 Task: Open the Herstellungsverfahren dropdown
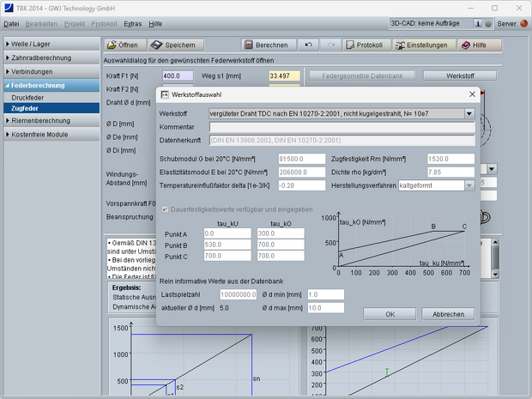coord(469,185)
